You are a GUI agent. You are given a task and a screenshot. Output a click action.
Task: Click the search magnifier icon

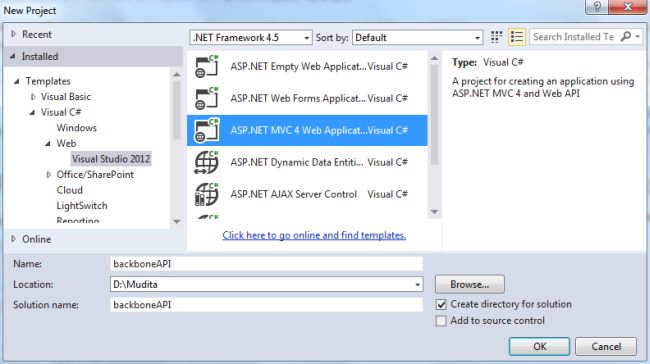point(626,36)
